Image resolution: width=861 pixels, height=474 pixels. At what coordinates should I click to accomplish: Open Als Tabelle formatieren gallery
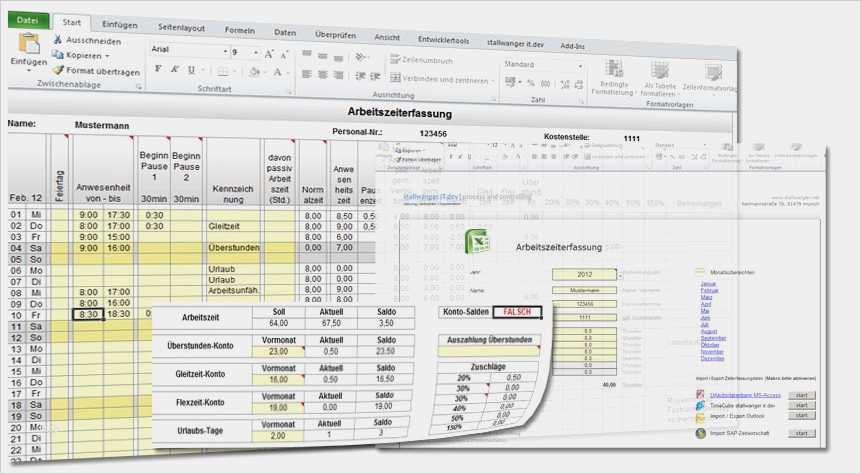click(x=659, y=80)
